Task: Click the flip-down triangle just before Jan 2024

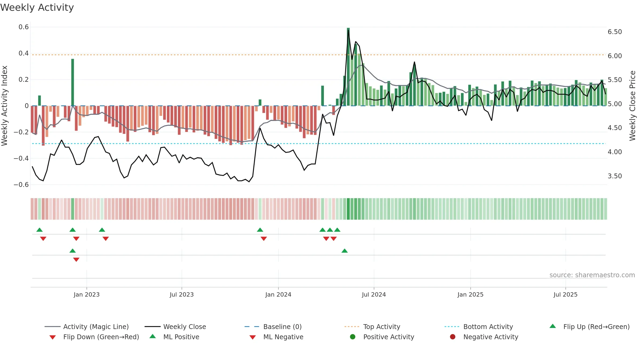Action: [x=264, y=239]
